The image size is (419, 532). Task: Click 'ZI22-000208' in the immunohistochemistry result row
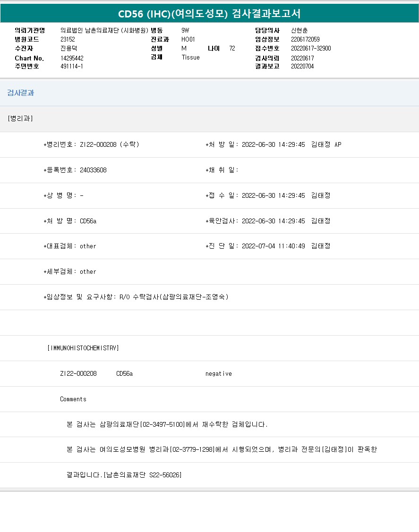pos(78,373)
